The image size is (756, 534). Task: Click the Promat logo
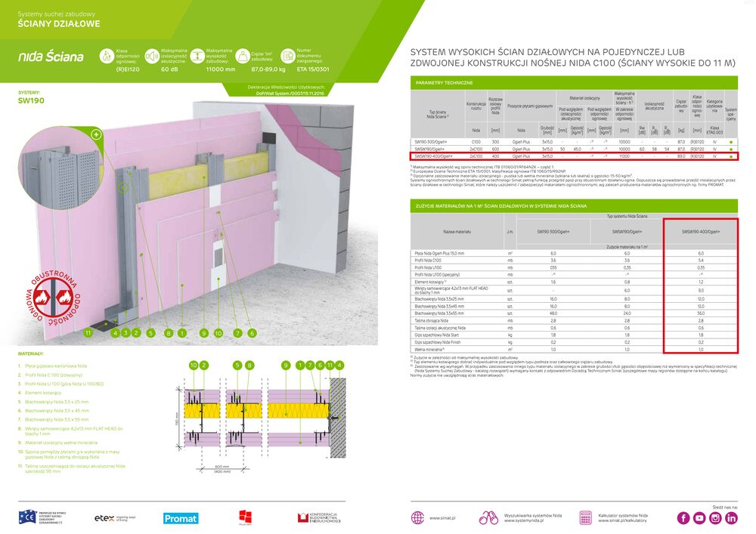pos(181,518)
